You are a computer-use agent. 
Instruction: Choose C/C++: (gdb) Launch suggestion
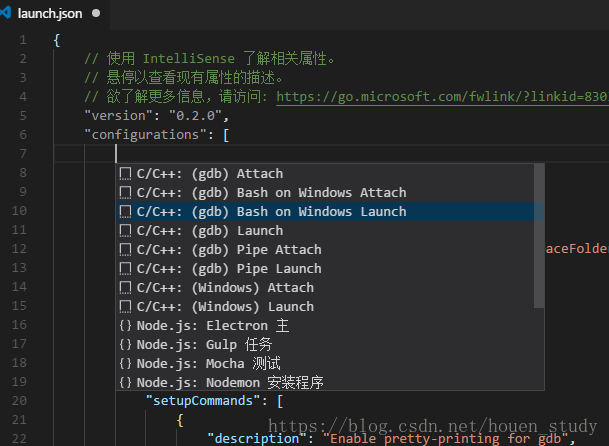pyautogui.click(x=325, y=230)
